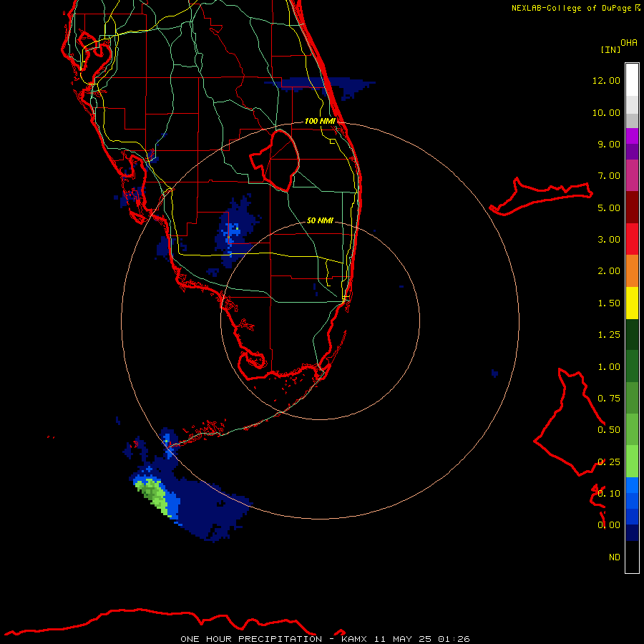
Task: Pick the black ND swatch in legend
Action: (632, 557)
